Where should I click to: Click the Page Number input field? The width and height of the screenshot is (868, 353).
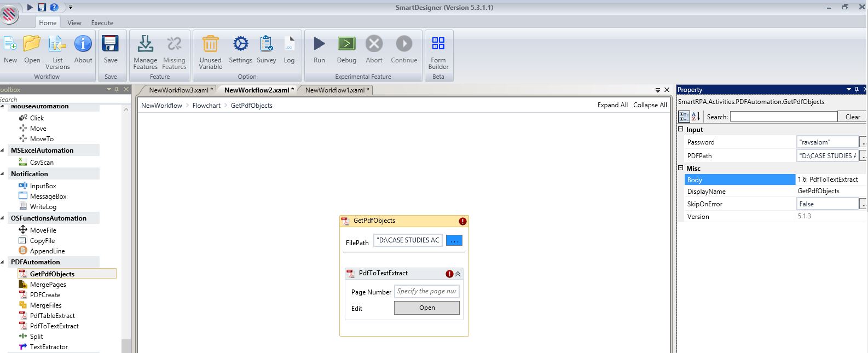click(x=426, y=292)
